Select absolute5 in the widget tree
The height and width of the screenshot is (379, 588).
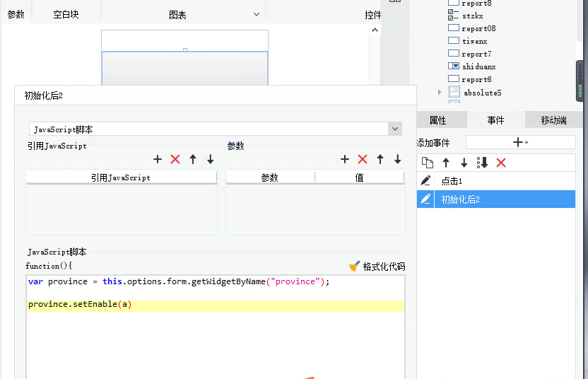pyautogui.click(x=482, y=93)
